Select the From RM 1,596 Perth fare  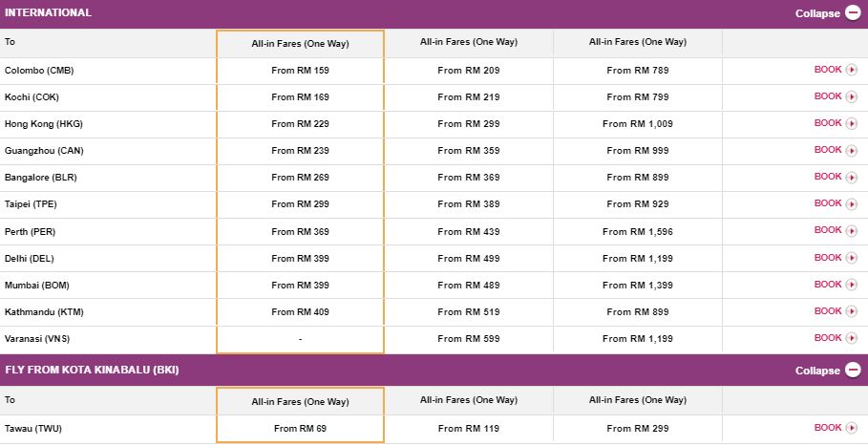click(x=637, y=231)
